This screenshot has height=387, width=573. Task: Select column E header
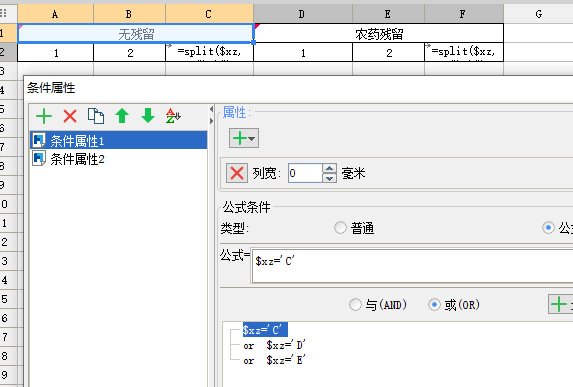point(388,14)
